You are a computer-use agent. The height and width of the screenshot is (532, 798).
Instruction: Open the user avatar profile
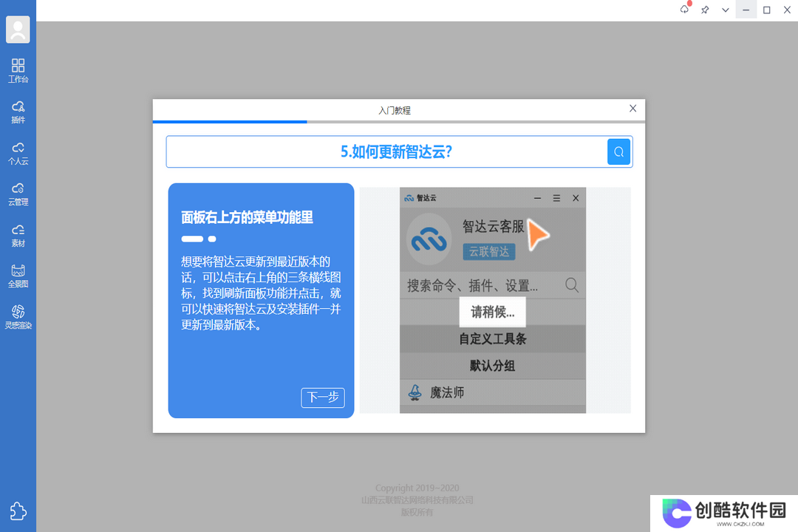(18, 30)
